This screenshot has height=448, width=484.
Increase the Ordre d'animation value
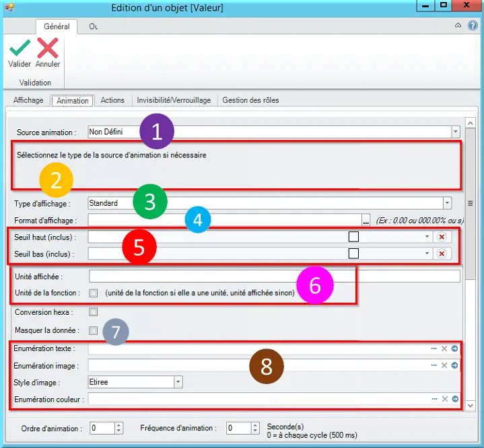pos(118,426)
